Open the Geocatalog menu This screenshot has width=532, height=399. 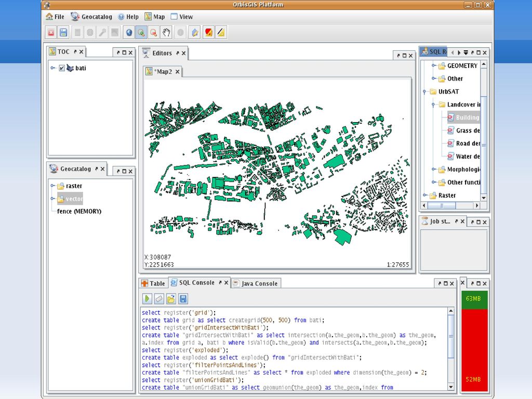tap(91, 17)
